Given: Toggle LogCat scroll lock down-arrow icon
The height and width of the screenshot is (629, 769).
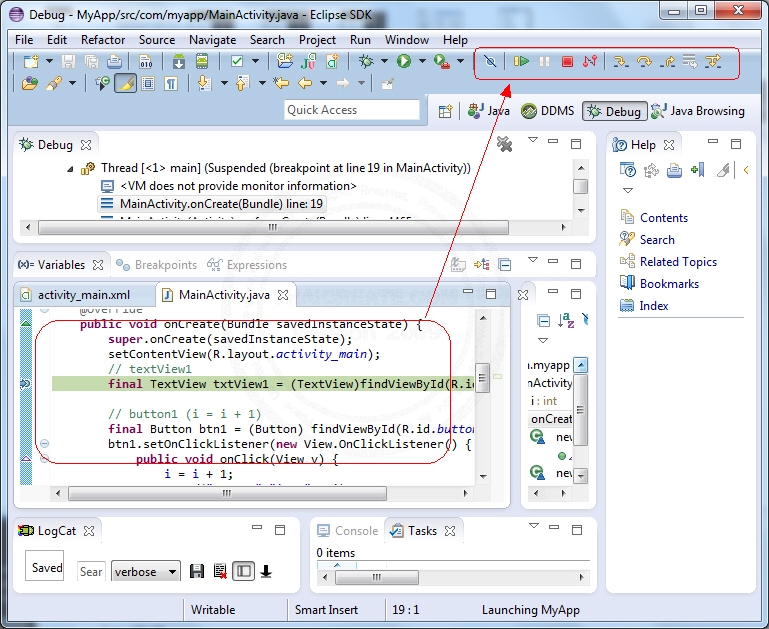Looking at the screenshot, I should (266, 571).
